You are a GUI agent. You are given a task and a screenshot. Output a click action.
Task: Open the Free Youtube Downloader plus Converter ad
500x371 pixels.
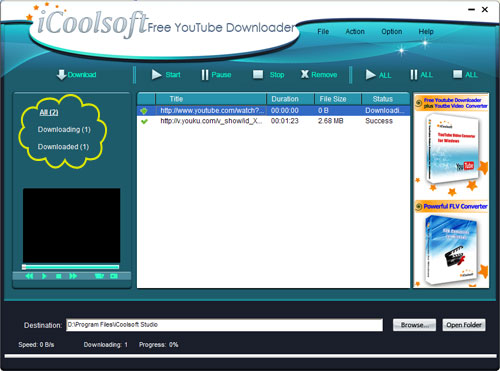coord(452,103)
